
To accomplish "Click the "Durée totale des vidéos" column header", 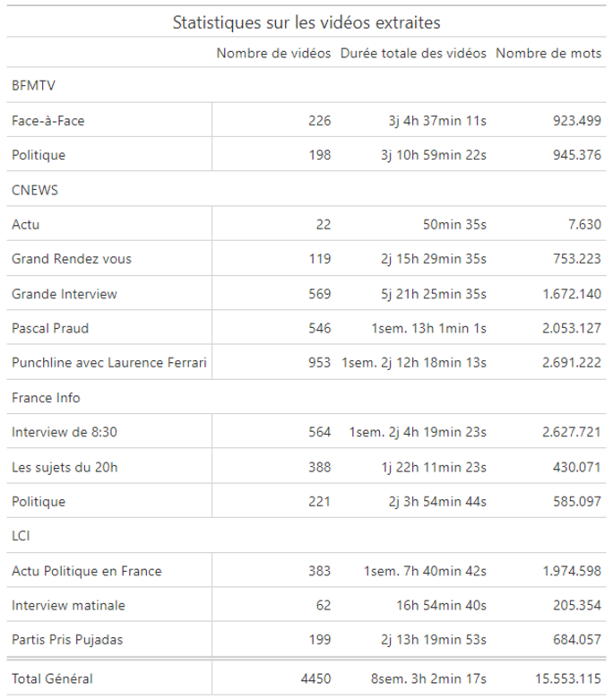I will (413, 54).
